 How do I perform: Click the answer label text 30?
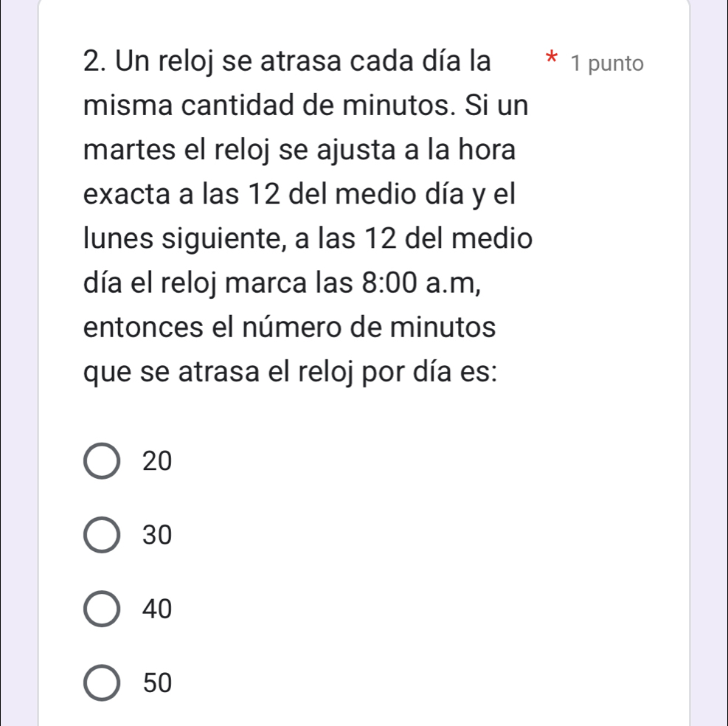tap(156, 534)
